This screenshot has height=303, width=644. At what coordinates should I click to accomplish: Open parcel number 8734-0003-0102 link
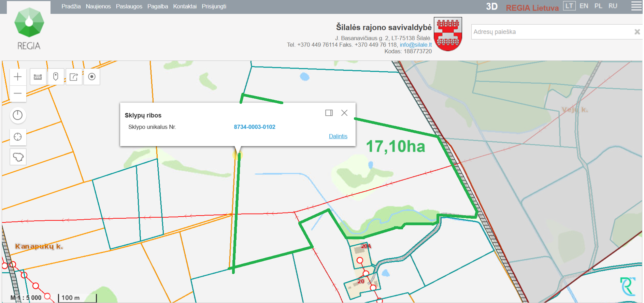(x=254, y=127)
